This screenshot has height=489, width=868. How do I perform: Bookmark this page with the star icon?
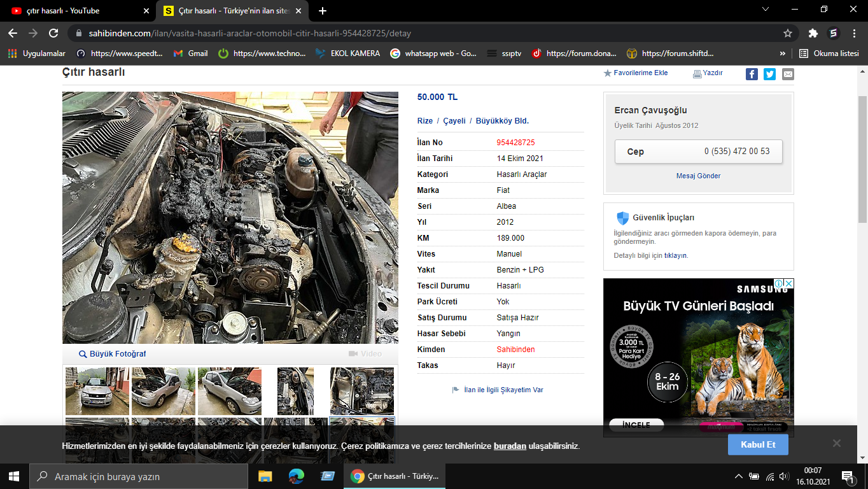788,33
